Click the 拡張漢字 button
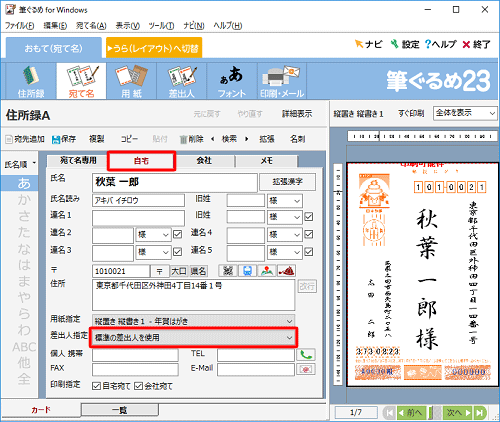 pyautogui.click(x=287, y=182)
